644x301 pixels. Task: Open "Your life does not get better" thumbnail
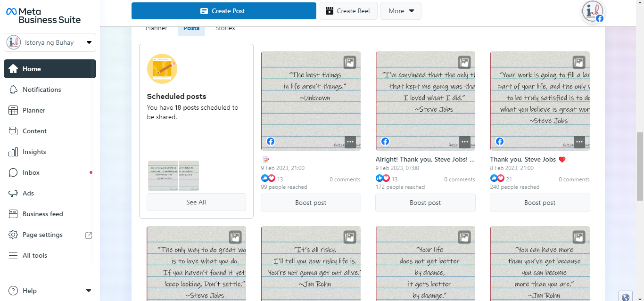(x=425, y=263)
